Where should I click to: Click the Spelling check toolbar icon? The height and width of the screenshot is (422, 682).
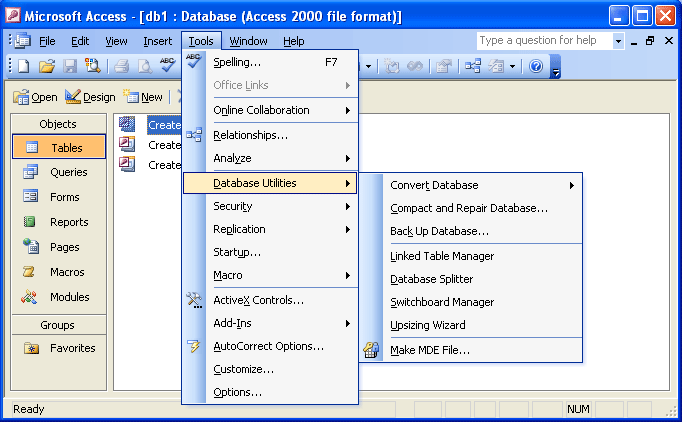pos(167,65)
